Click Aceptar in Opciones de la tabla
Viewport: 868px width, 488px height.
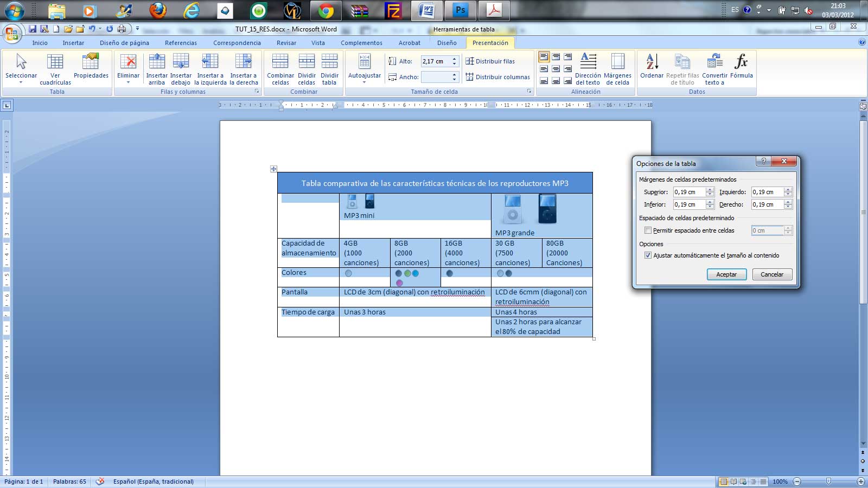pyautogui.click(x=726, y=274)
